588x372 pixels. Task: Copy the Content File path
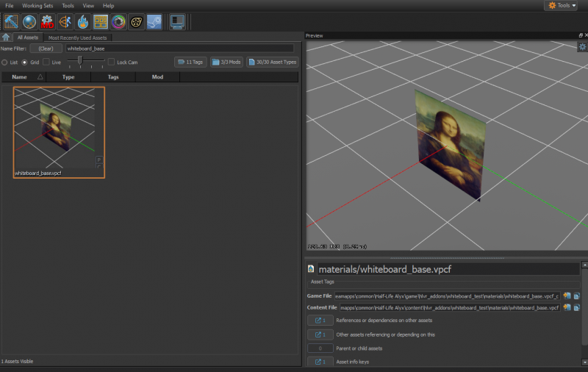coord(577,307)
